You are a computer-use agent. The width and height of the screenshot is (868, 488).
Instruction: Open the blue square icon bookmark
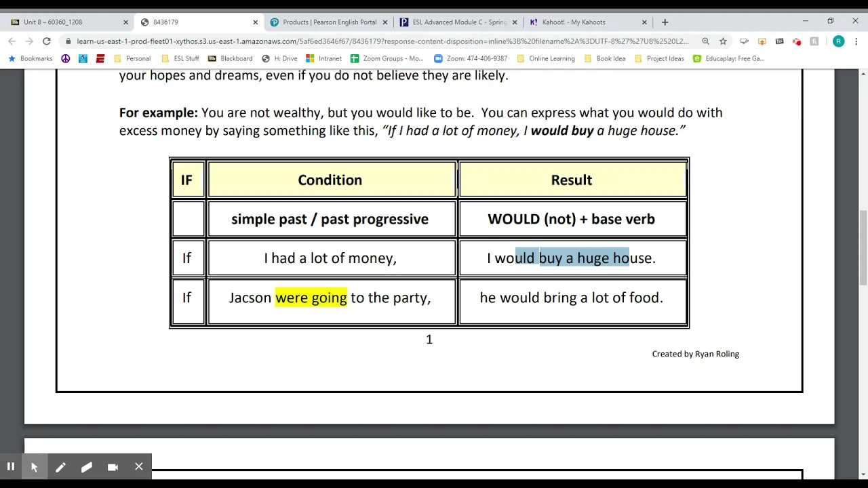pyautogui.click(x=83, y=59)
